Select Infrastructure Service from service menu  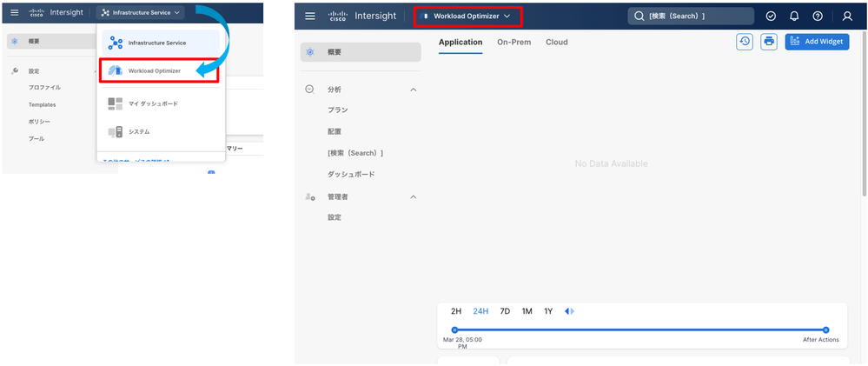tap(161, 43)
